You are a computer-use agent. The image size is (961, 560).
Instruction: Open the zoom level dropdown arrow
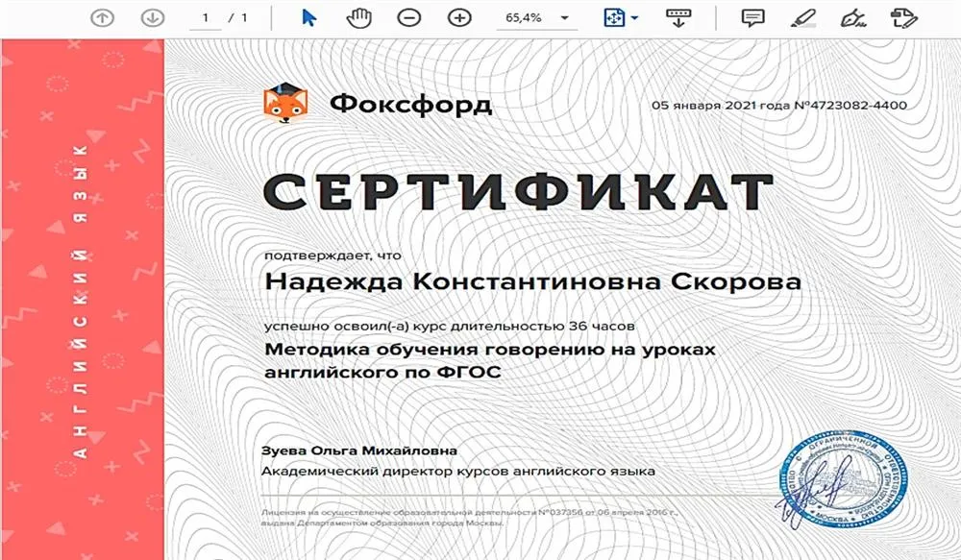(564, 18)
